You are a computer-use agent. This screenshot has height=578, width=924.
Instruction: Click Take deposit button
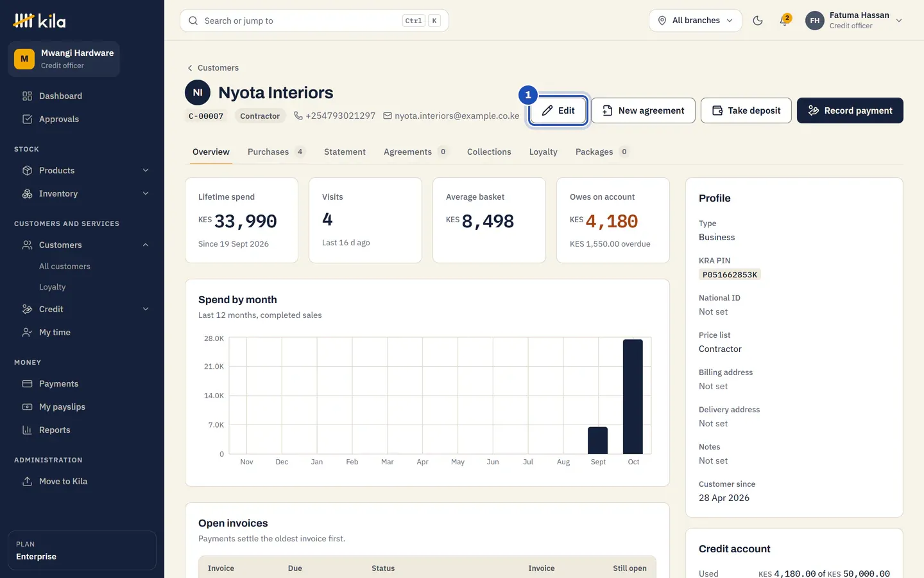746,110
